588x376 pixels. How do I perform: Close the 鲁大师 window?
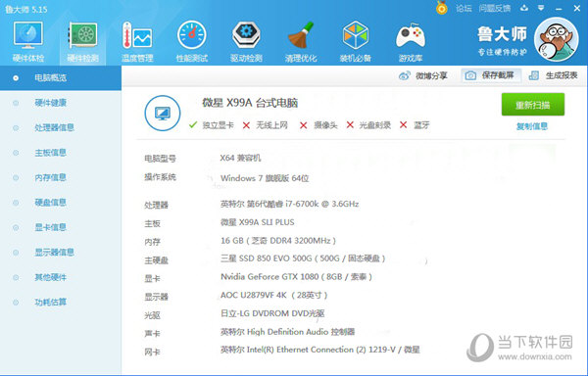point(577,8)
